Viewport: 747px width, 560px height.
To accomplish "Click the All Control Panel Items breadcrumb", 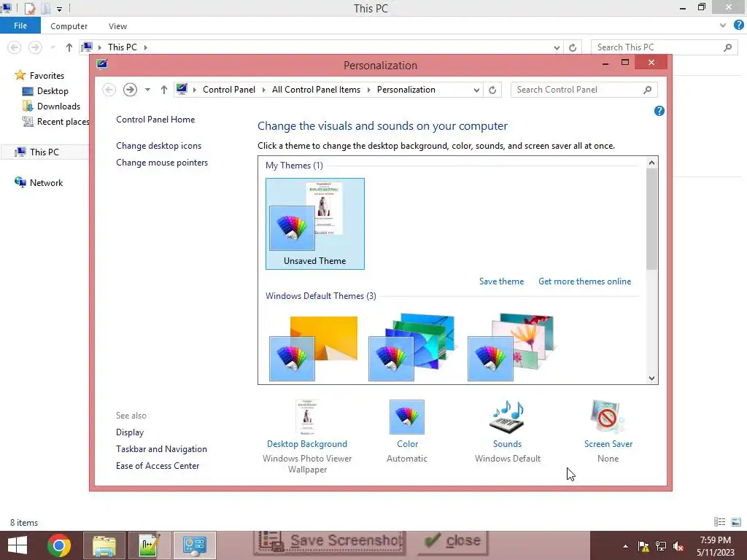I will (x=316, y=90).
